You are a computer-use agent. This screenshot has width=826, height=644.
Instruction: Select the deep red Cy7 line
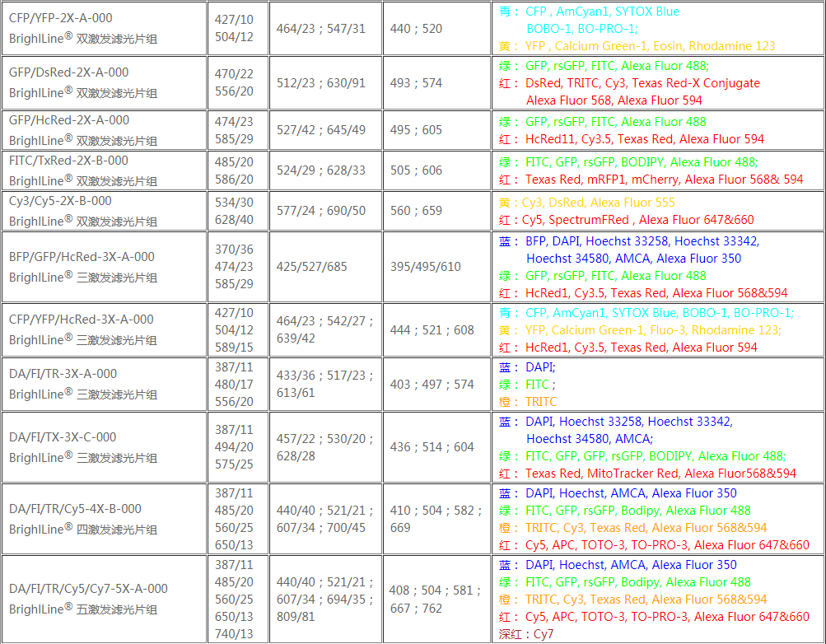point(526,634)
